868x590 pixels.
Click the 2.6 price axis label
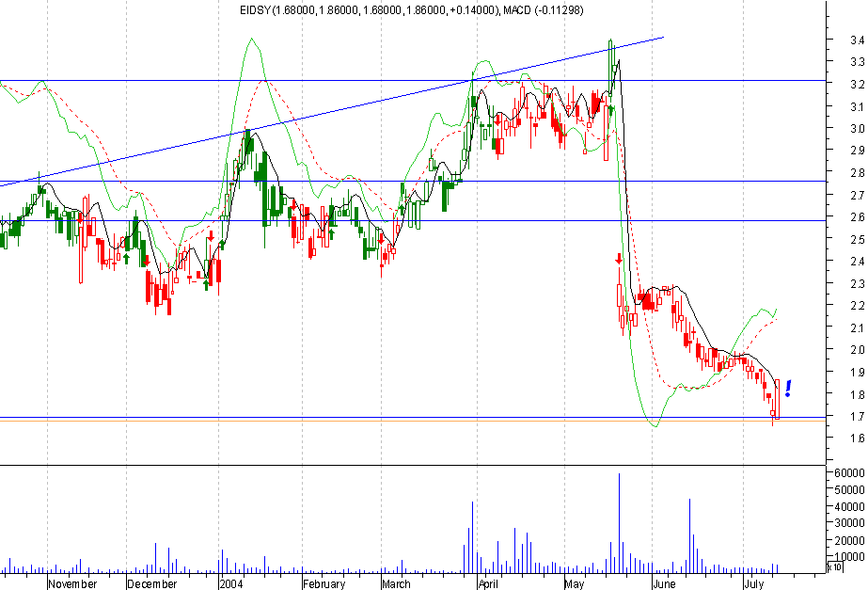click(x=858, y=217)
